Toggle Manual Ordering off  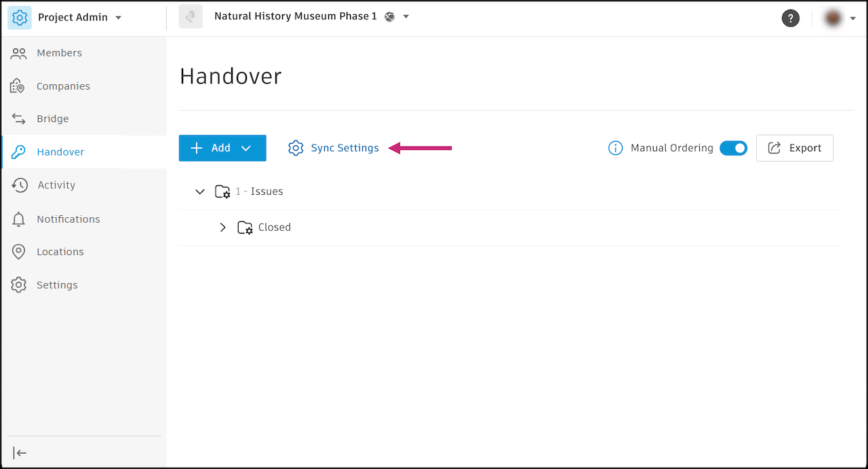click(733, 147)
